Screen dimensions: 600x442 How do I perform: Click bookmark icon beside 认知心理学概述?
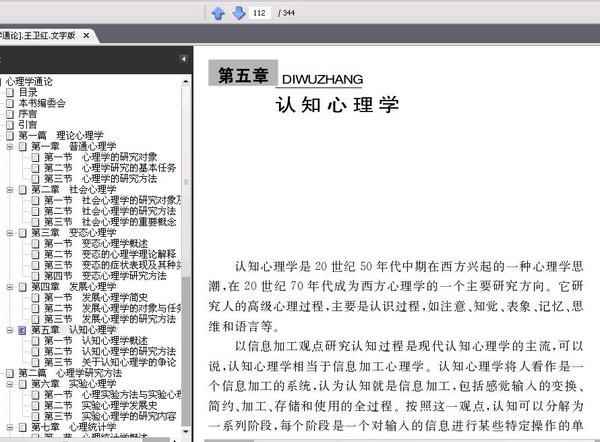tap(35, 341)
